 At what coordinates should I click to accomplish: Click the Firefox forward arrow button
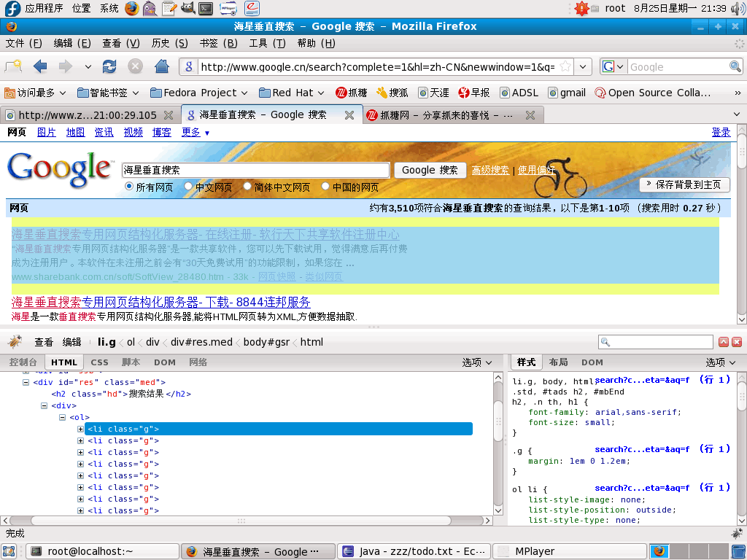coord(65,66)
